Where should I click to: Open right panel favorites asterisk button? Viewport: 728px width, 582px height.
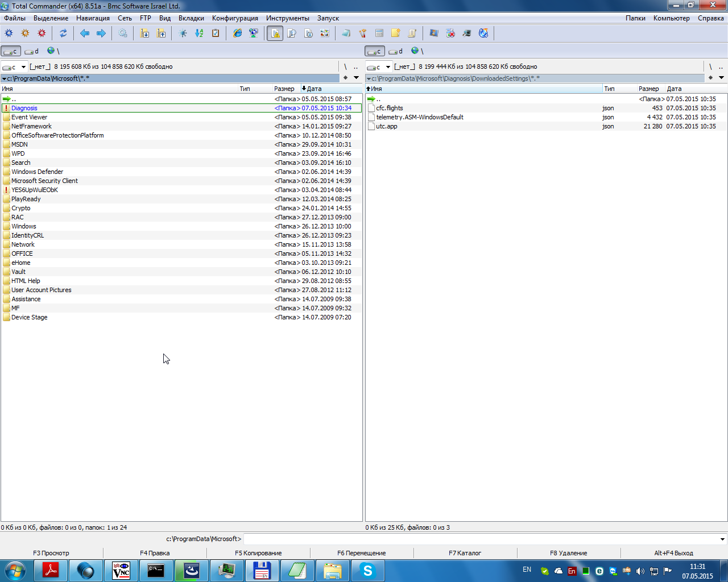coord(710,78)
